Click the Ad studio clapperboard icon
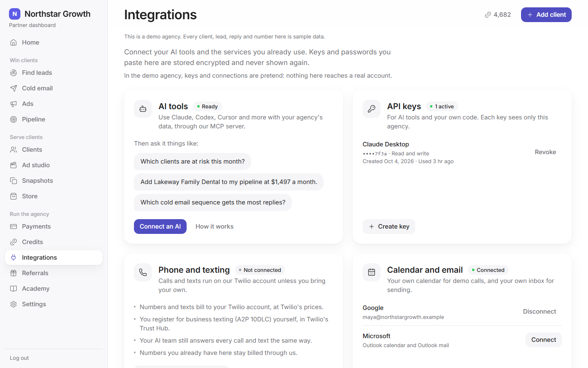588x368 pixels. pos(13,165)
